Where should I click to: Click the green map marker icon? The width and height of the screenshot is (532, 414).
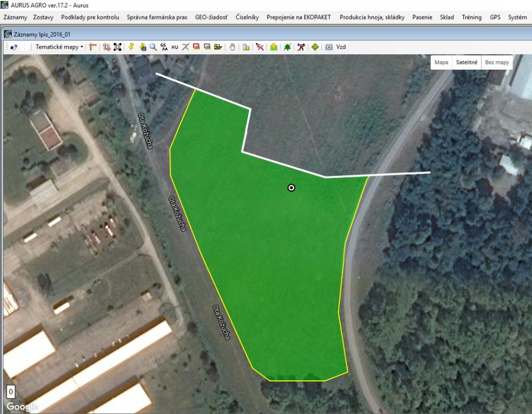274,47
